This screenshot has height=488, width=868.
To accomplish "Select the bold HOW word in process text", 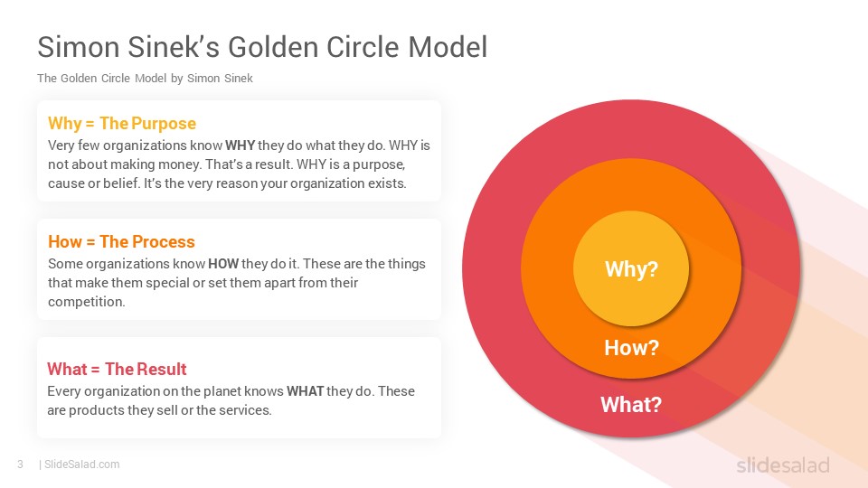I will pos(223,264).
